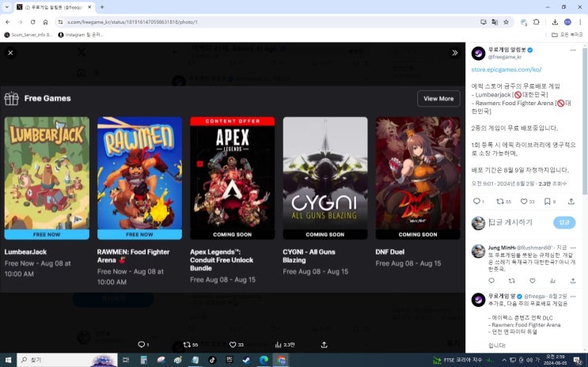Open the Chrome three-dot menu
The width and height of the screenshot is (588, 367).
tap(580, 22)
